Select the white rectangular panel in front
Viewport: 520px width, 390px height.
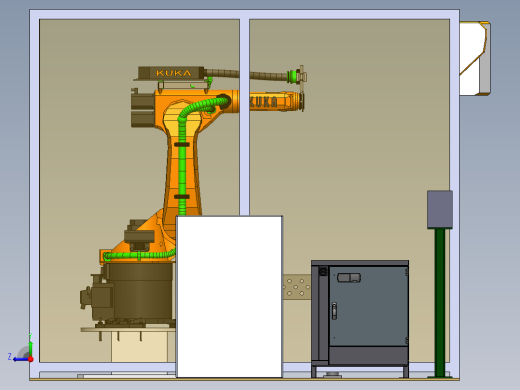pos(229,297)
